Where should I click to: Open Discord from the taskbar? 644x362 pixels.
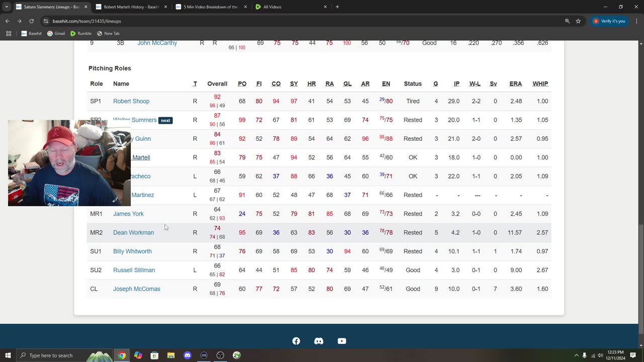[187, 355]
